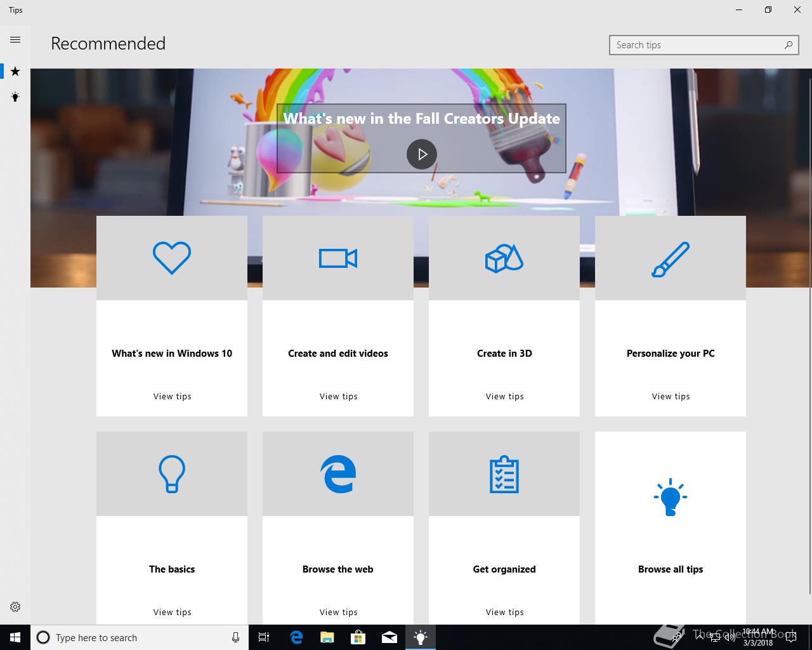Click the glowing bulb on Browse all tips
The image size is (812, 650).
(x=671, y=497)
